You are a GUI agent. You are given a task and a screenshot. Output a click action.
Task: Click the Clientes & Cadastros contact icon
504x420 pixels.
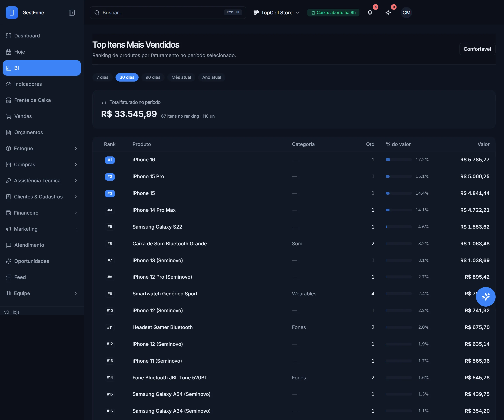[8, 197]
